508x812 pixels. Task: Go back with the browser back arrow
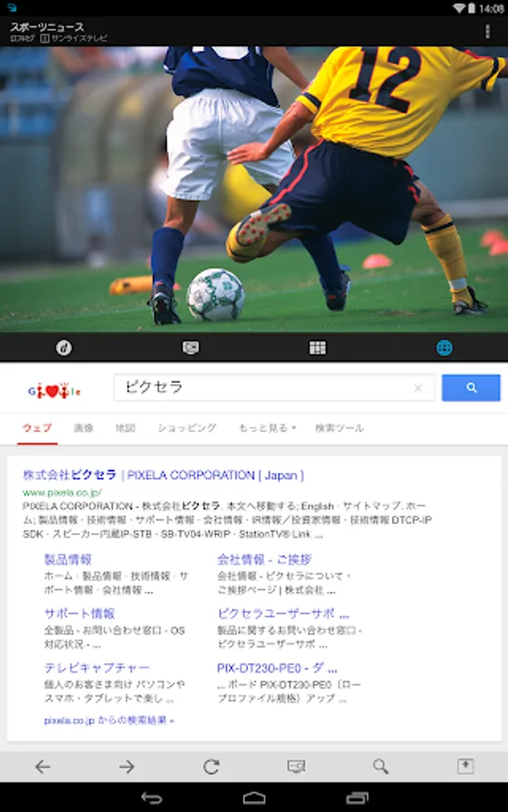click(42, 766)
